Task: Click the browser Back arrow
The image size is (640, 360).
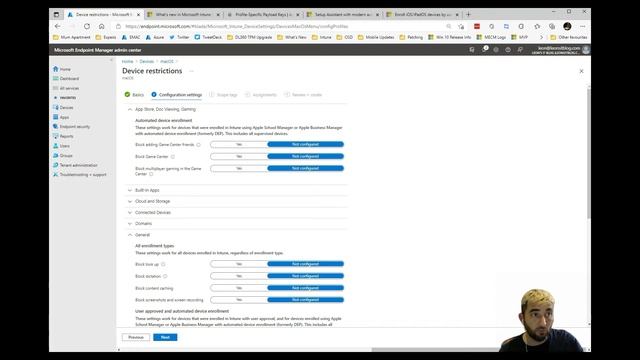Action: [58, 26]
